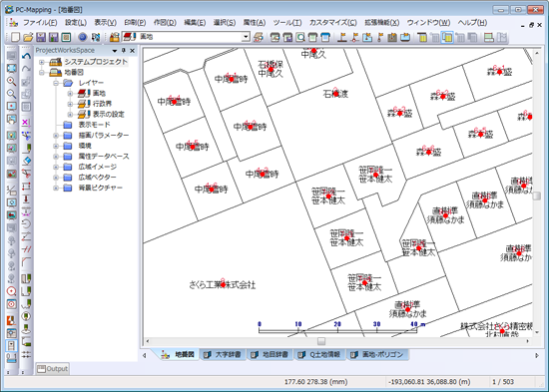This screenshot has height=392, width=549.
Task: Select the 表示モード tree item
Action: coord(94,125)
